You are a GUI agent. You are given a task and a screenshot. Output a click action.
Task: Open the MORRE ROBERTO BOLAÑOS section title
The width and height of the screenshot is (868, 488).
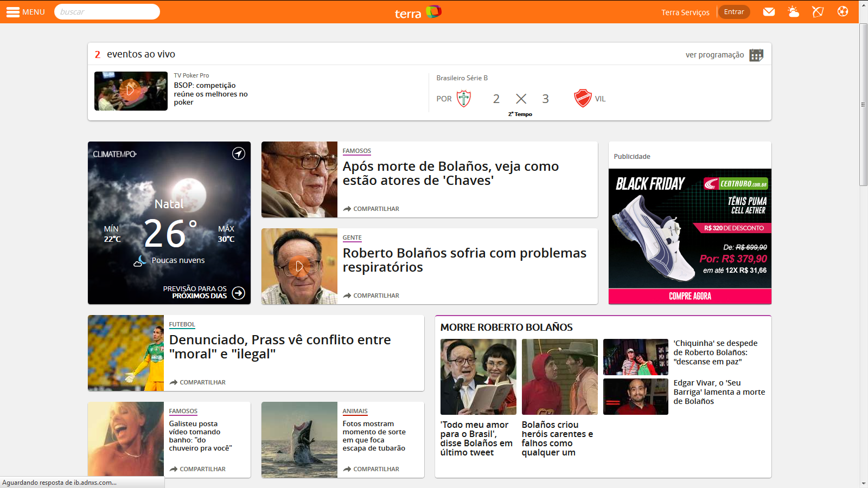(x=507, y=328)
